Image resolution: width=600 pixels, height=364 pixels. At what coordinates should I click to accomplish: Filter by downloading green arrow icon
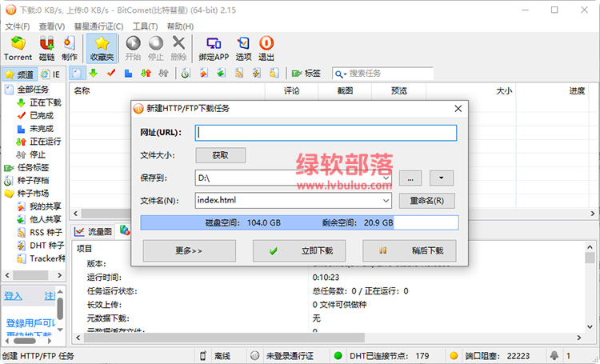coord(94,73)
